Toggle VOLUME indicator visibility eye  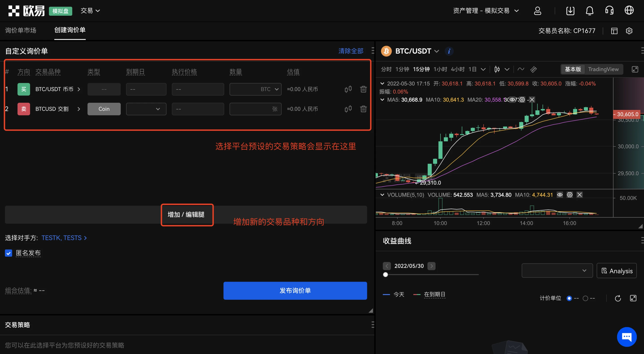coord(560,195)
